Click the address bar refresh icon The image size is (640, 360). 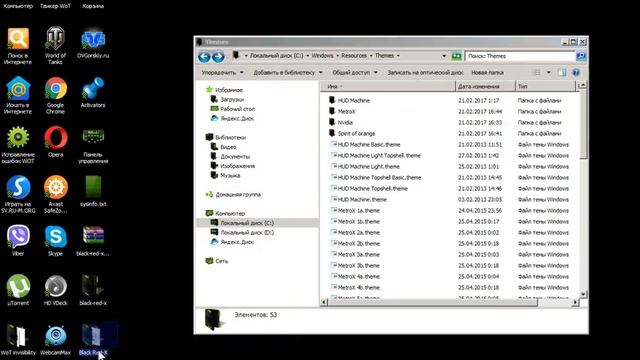456,56
